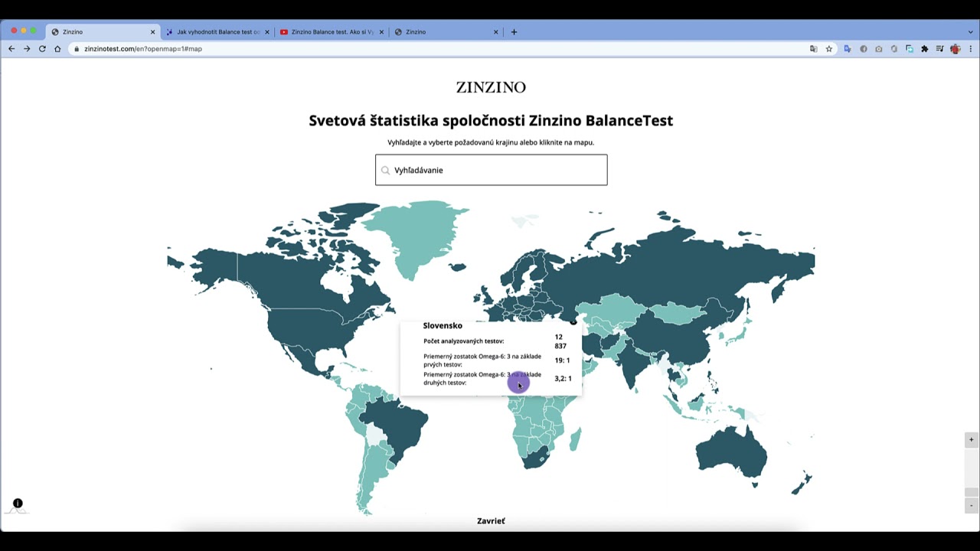Viewport: 980px width, 551px height.
Task: Click the Zavrieť close link
Action: point(491,521)
